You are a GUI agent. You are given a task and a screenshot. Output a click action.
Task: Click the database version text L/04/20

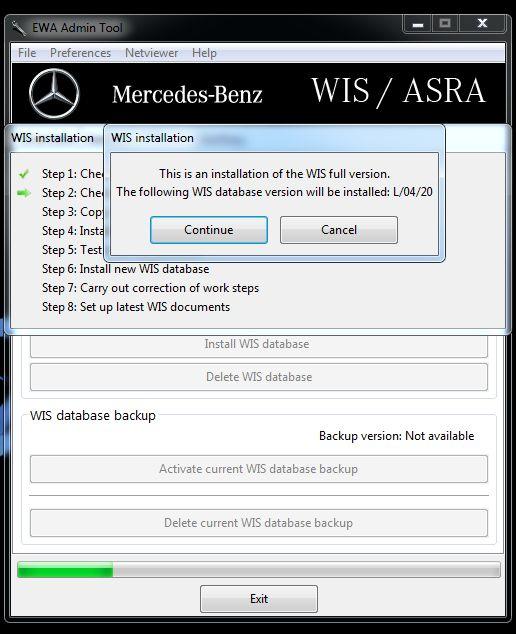point(413,192)
